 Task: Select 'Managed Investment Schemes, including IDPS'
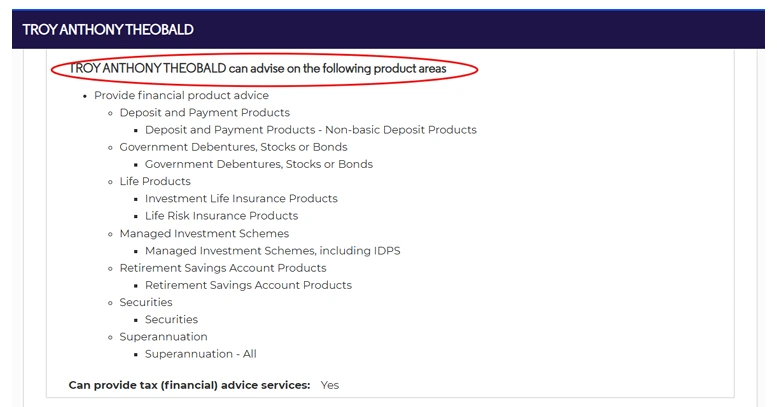[273, 251]
